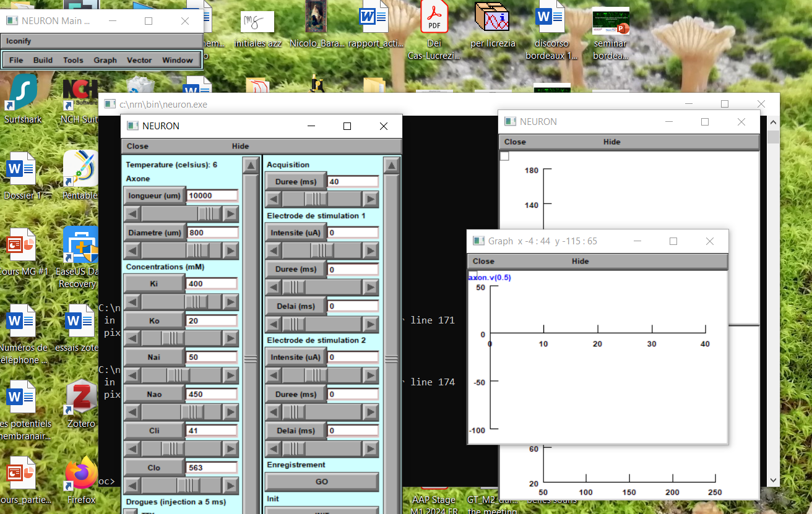Open the menu box at rear NEURON graph corner
812x514 pixels.
504,156
